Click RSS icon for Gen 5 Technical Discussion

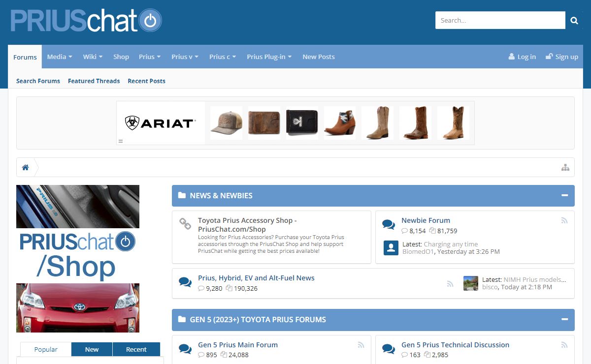(x=564, y=345)
